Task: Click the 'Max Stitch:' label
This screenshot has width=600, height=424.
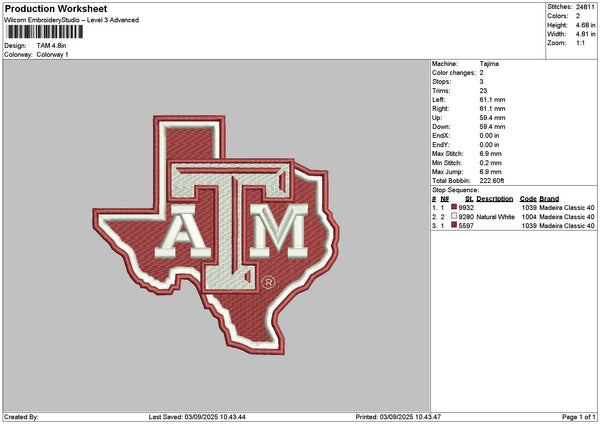Action: click(x=448, y=154)
